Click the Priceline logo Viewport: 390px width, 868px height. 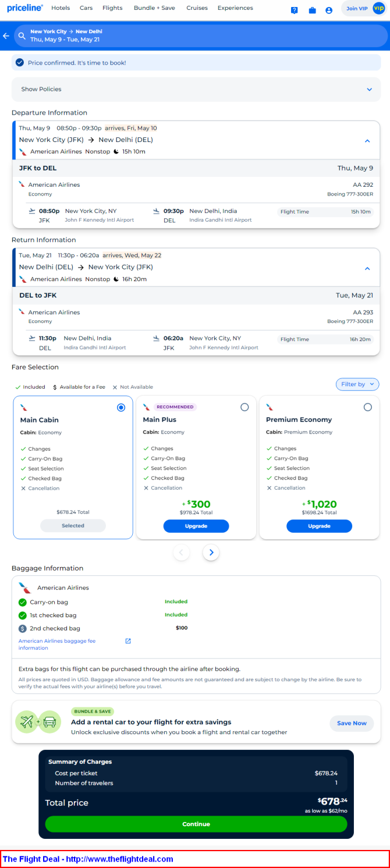[x=25, y=8]
